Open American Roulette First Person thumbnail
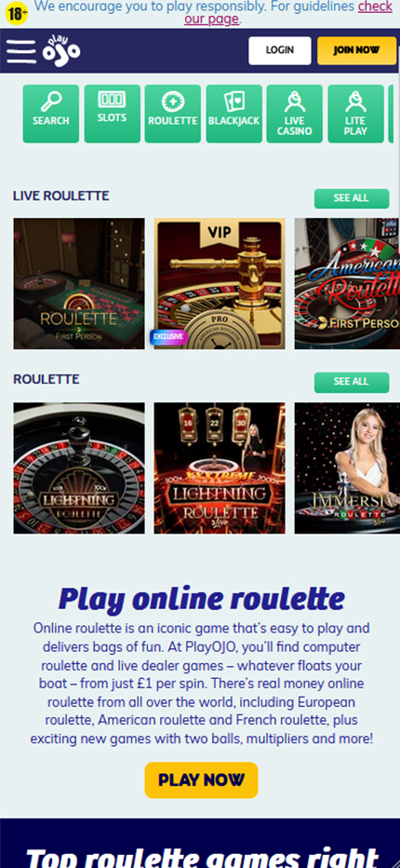 coord(347,283)
